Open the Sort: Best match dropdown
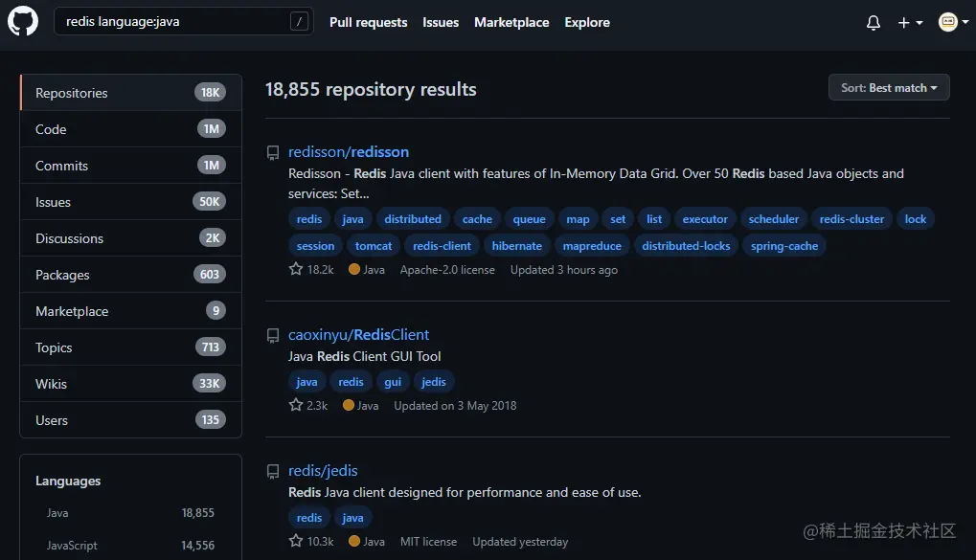 coord(888,88)
